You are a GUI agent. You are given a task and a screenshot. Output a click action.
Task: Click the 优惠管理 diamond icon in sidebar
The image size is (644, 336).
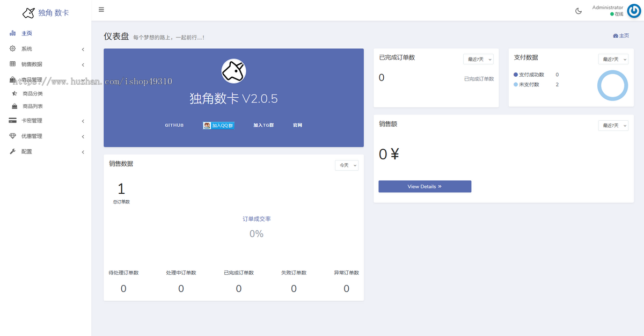point(12,136)
